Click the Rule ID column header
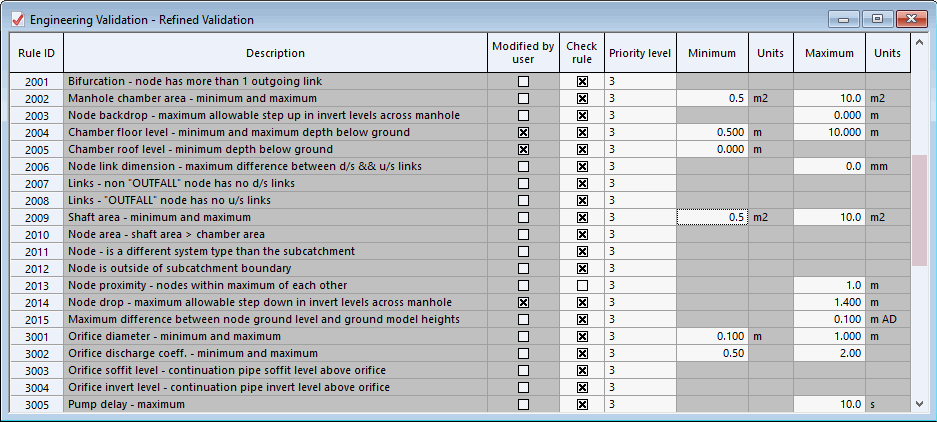 point(37,53)
